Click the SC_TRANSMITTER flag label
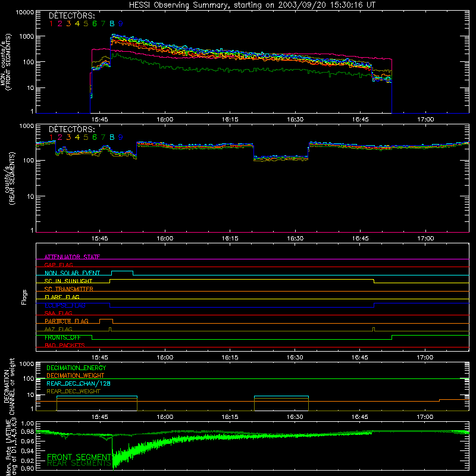This screenshot has height=476, width=476. tap(68, 289)
